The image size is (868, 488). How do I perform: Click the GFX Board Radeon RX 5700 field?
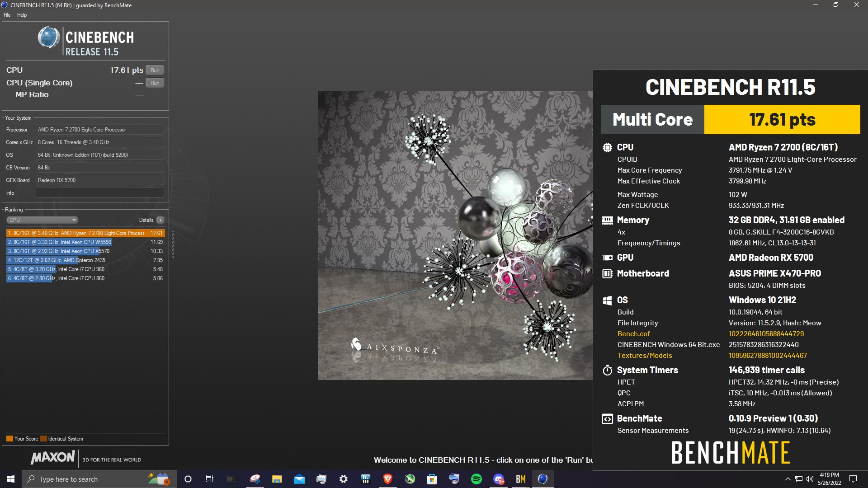[99, 180]
